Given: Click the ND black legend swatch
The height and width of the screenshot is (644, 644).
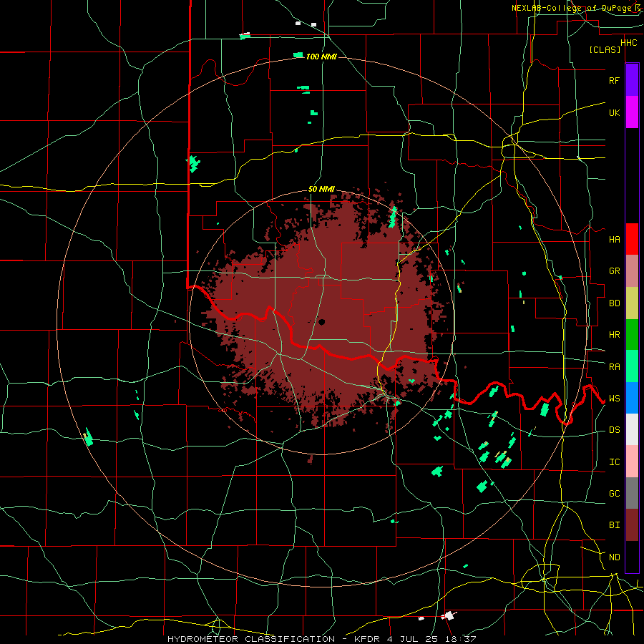Looking at the screenshot, I should point(632,557).
